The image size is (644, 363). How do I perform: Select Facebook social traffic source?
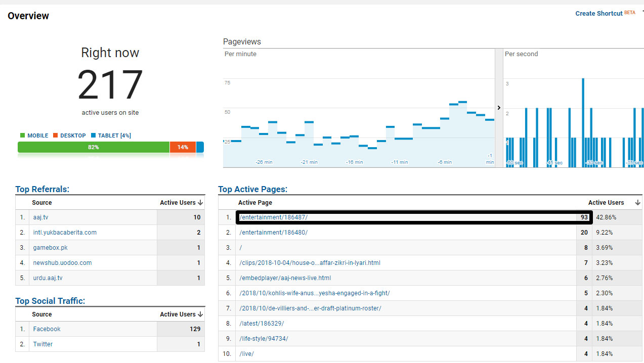[x=47, y=329]
